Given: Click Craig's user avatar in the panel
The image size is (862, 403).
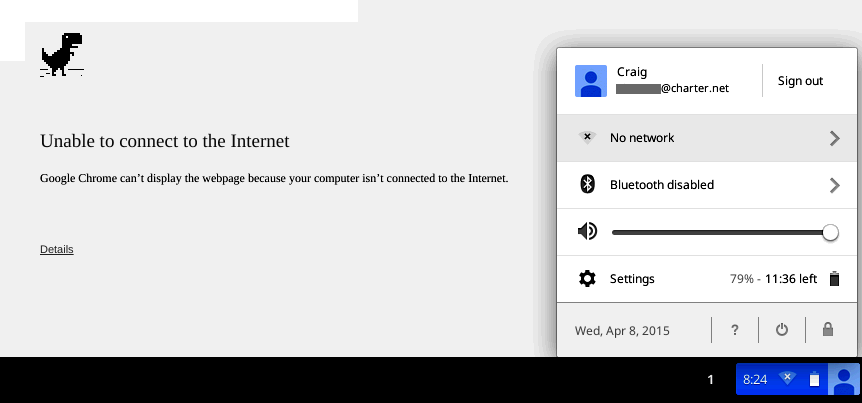Looking at the screenshot, I should [591, 81].
